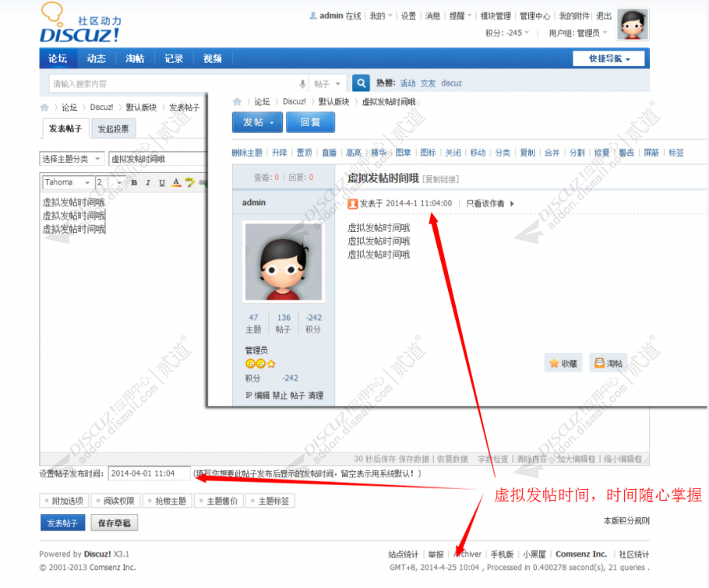Expand the 用户组 管理员 dropdown
This screenshot has height=588, width=709.
(x=578, y=33)
